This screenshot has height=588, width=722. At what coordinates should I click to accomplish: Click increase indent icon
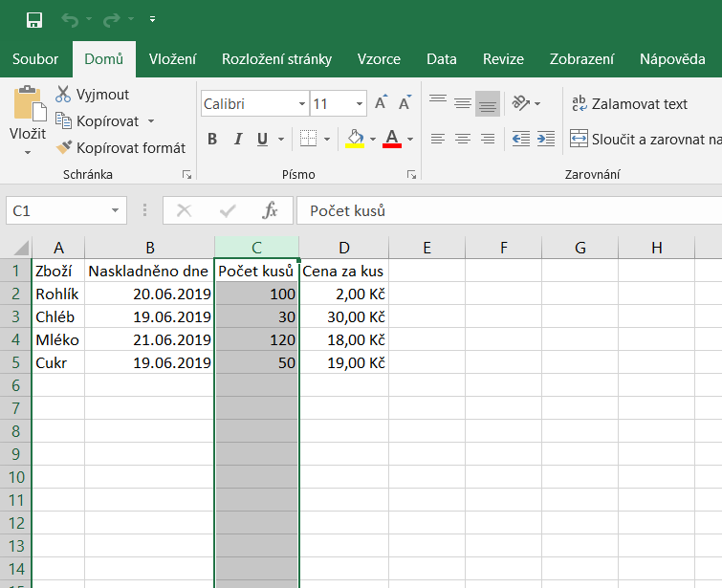tap(546, 139)
